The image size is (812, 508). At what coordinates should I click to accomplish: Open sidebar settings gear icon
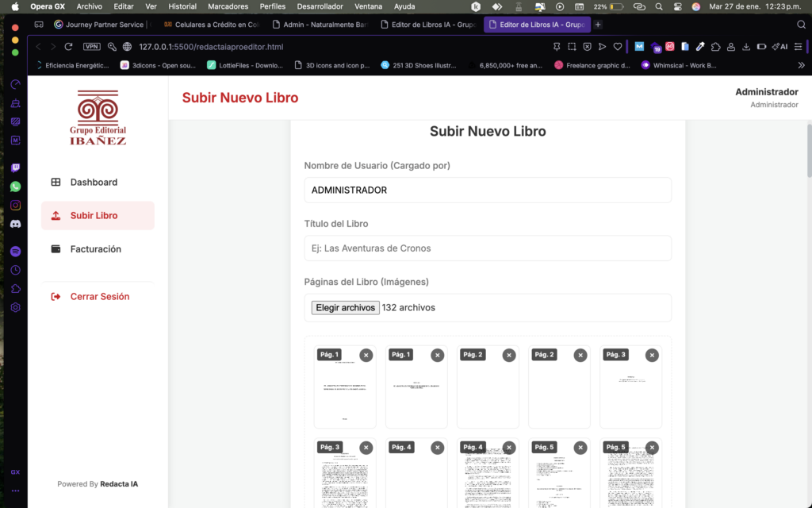point(15,307)
